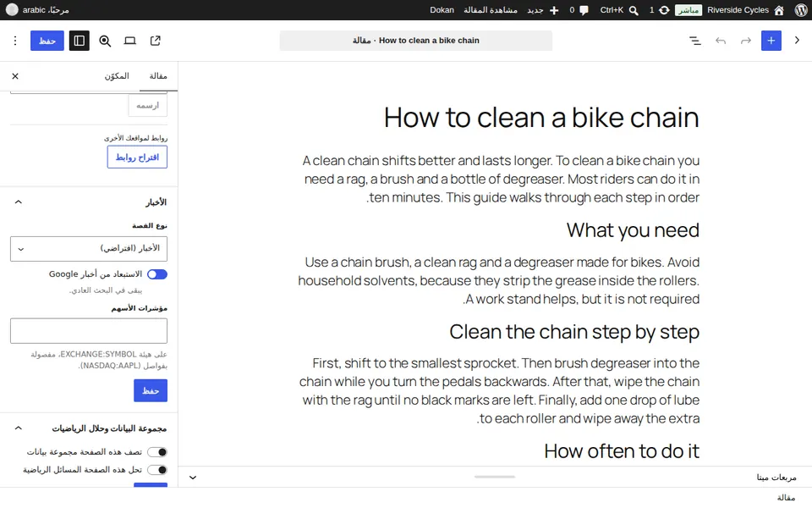The height and width of the screenshot is (508, 812).
Task: Open the editor options three-dot menu
Action: (x=15, y=41)
